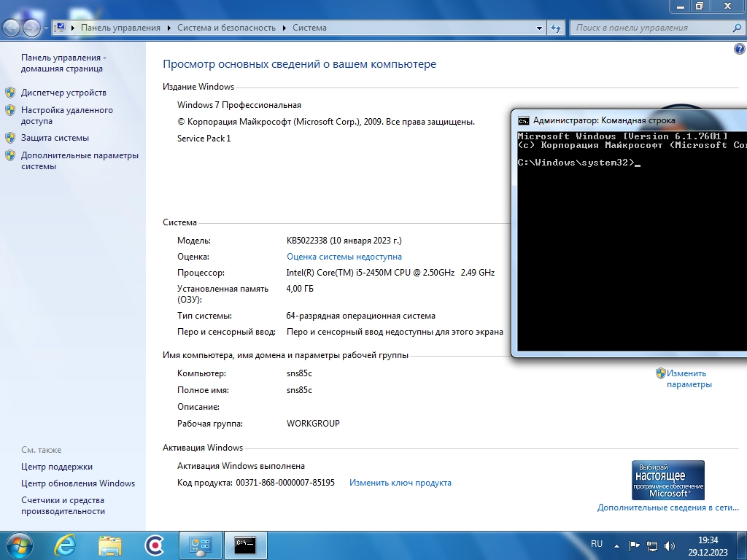Click text Windows 7 Профессиональная
This screenshot has width=747, height=560.
click(239, 105)
